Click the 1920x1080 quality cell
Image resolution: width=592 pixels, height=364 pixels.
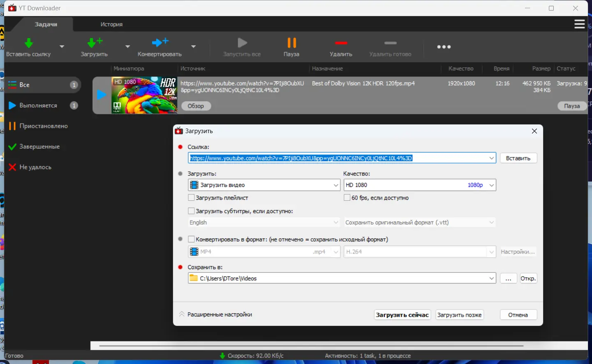(x=461, y=83)
